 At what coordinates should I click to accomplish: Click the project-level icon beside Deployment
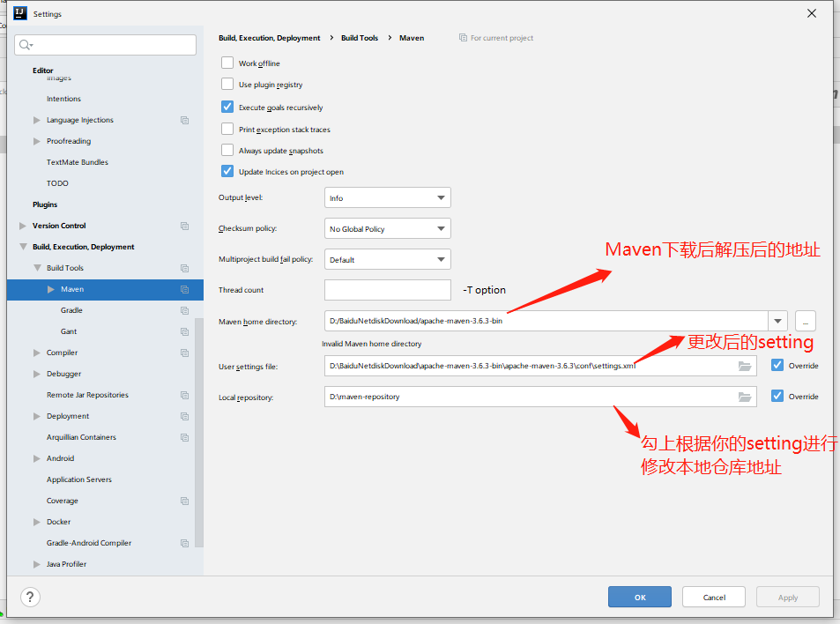tap(185, 416)
